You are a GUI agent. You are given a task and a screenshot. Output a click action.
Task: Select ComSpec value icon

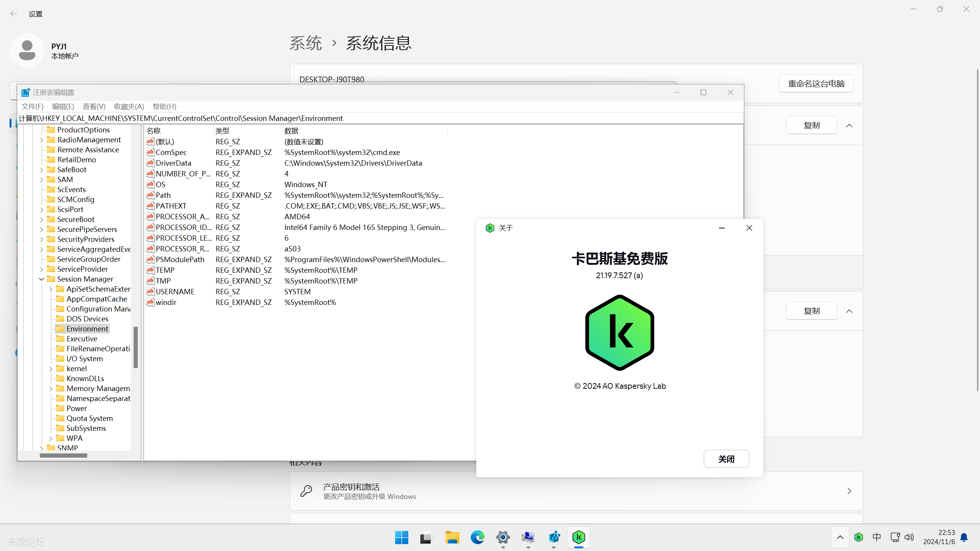[150, 152]
